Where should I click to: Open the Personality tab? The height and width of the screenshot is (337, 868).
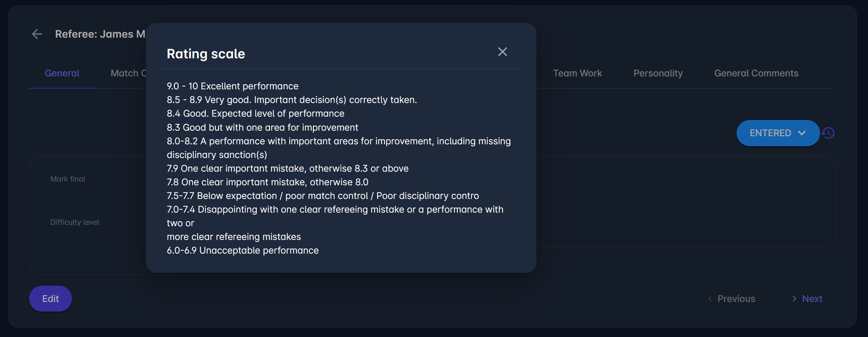click(x=658, y=73)
